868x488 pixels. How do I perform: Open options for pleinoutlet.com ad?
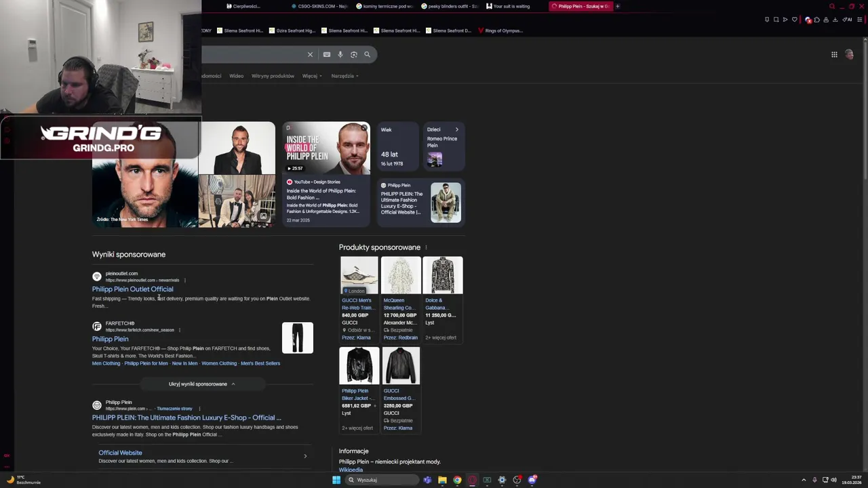(x=184, y=280)
